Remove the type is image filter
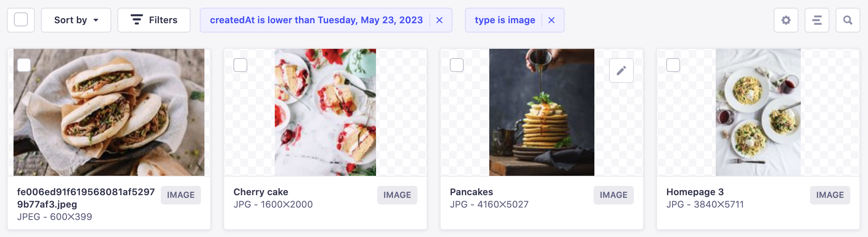This screenshot has height=237, width=868. pos(551,20)
